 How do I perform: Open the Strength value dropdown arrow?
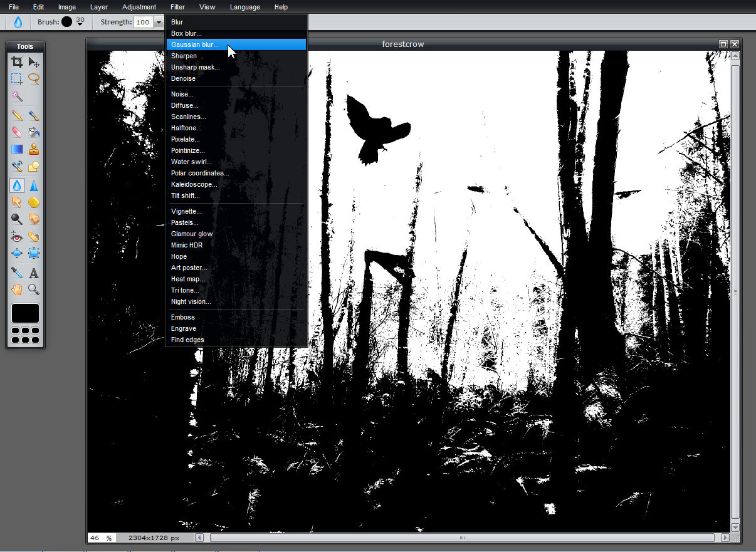tap(159, 22)
